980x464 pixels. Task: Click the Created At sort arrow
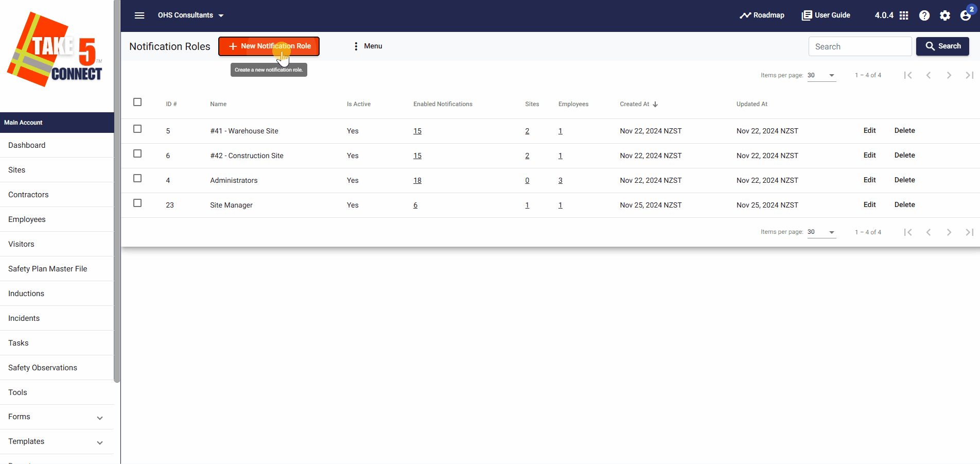pos(655,104)
